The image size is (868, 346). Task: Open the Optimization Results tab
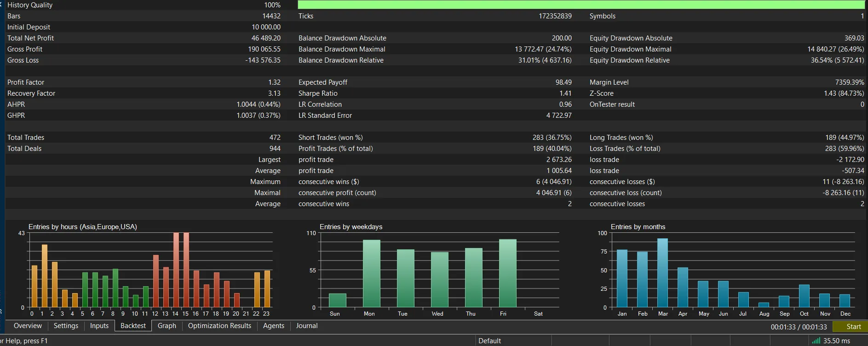click(x=219, y=326)
